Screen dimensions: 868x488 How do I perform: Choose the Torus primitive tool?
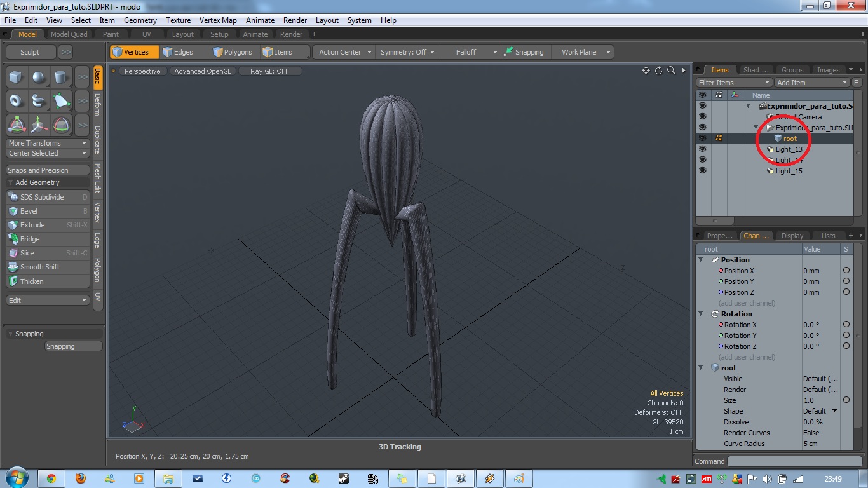tap(17, 101)
